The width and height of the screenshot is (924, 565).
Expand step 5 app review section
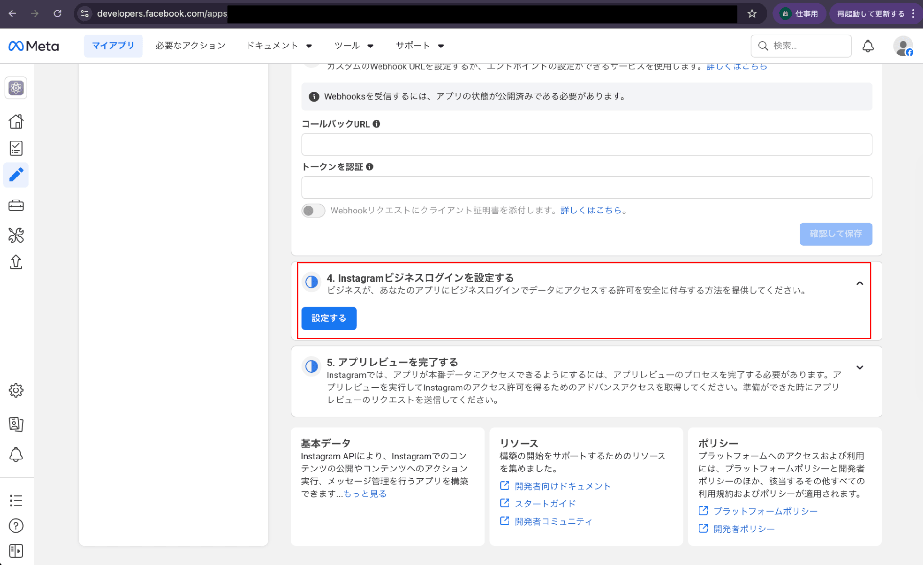click(859, 368)
